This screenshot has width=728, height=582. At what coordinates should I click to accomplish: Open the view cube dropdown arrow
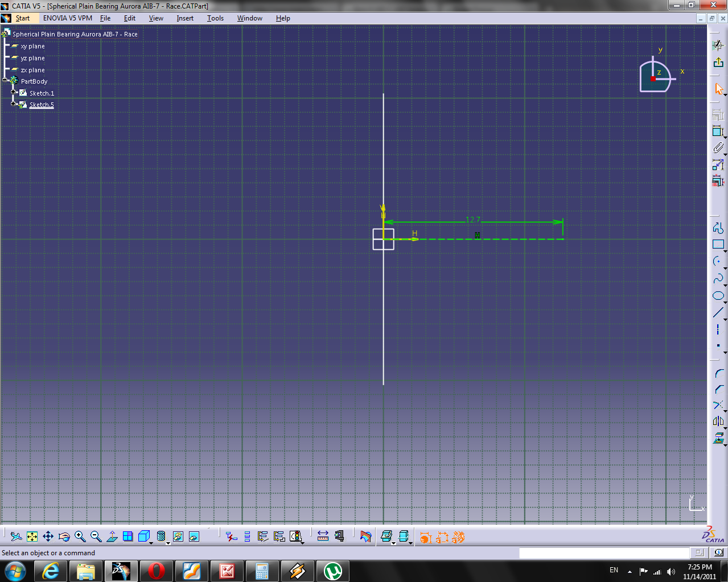point(151,543)
